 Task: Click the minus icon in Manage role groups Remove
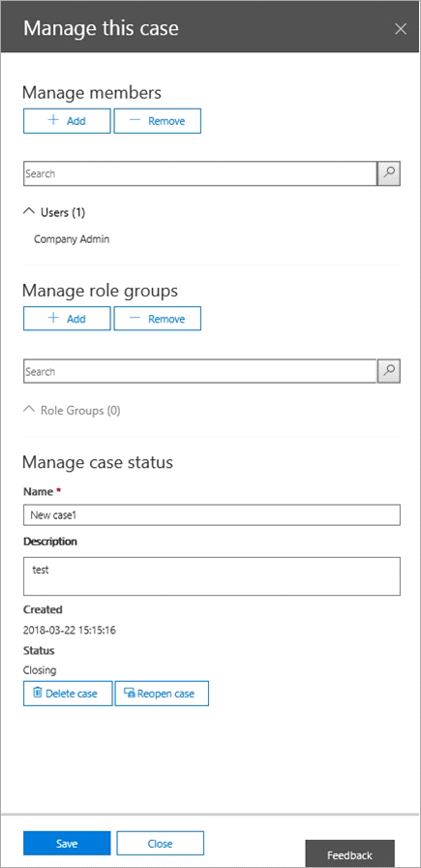click(135, 319)
